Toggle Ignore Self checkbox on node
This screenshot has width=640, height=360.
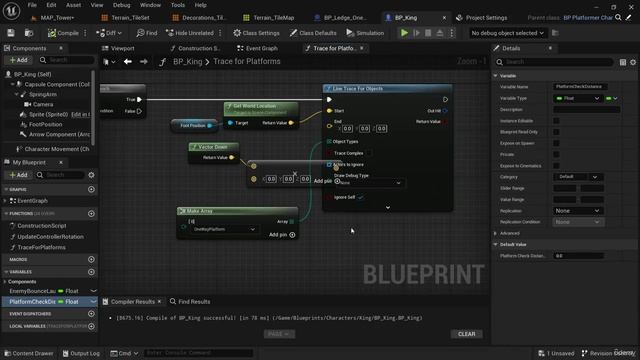360,197
